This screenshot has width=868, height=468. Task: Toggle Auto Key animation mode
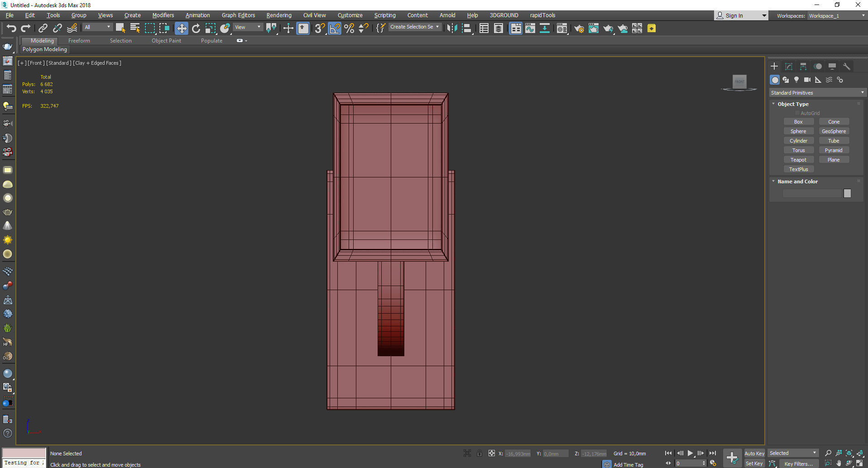(754, 453)
